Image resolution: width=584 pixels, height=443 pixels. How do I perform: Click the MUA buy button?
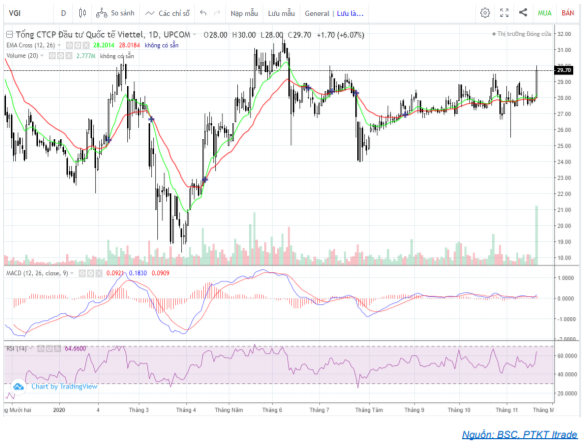544,13
